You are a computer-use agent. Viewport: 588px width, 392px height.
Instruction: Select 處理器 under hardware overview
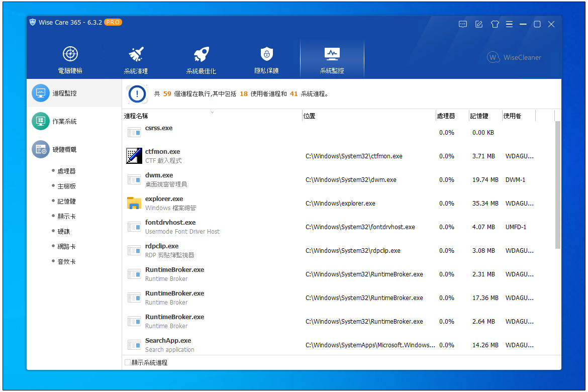[66, 171]
